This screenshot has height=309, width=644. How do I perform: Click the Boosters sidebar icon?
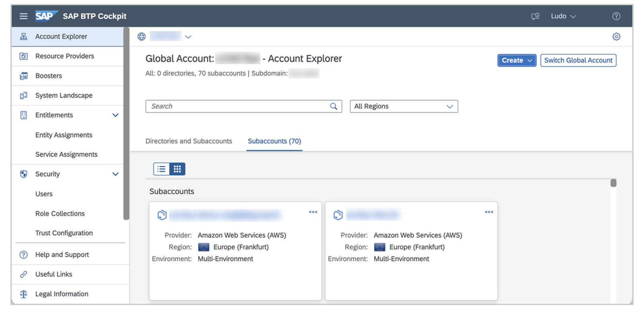click(24, 76)
